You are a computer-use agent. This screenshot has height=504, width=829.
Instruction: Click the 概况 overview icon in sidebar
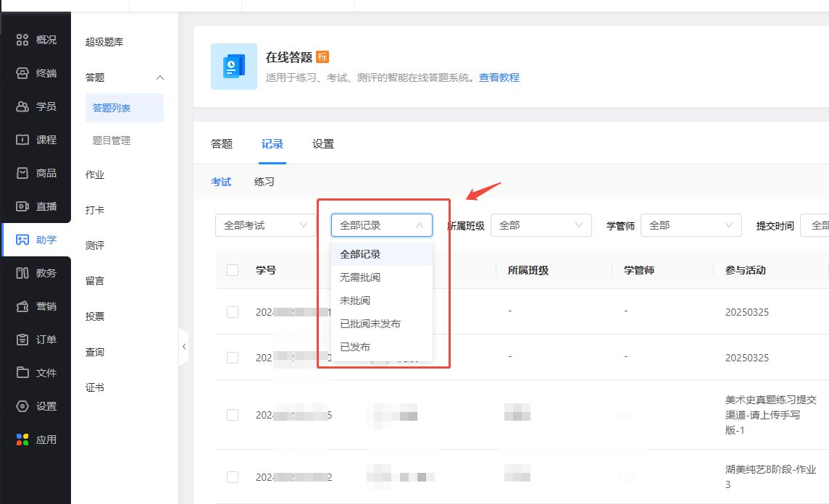[22, 40]
